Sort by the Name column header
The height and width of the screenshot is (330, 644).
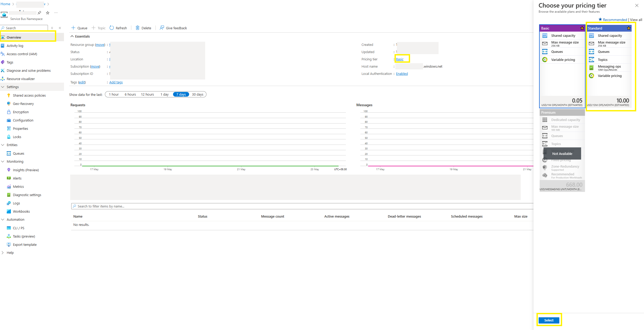click(78, 217)
